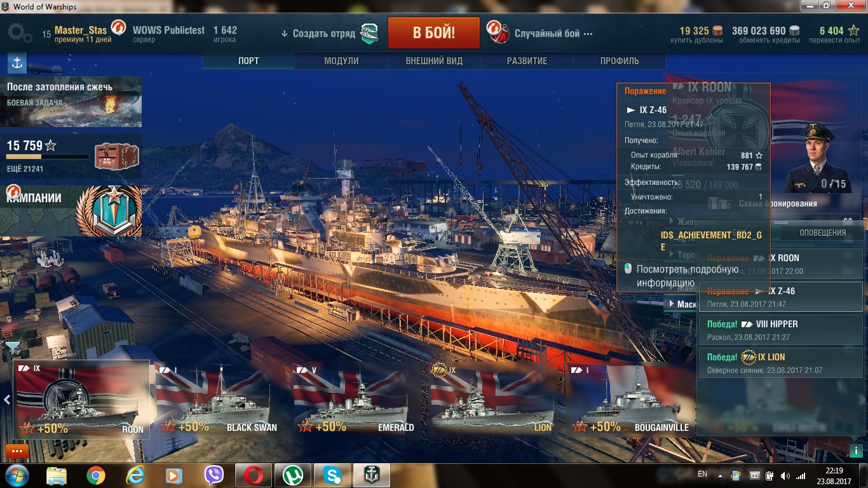Click купить дублоны link
868x488 pixels.
pyautogui.click(x=696, y=40)
